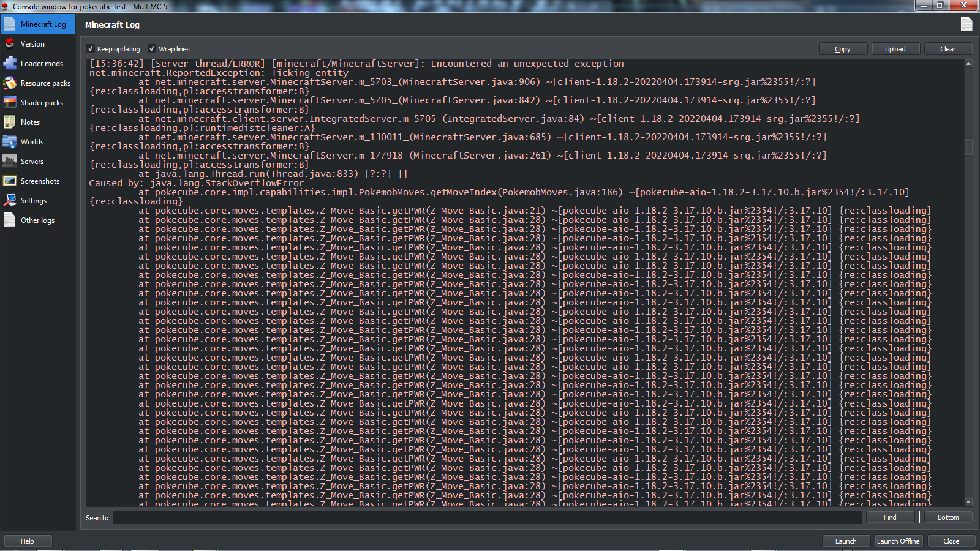Open the Minecraft Log page
Image resolution: width=980 pixels, height=551 pixels.
38,24
